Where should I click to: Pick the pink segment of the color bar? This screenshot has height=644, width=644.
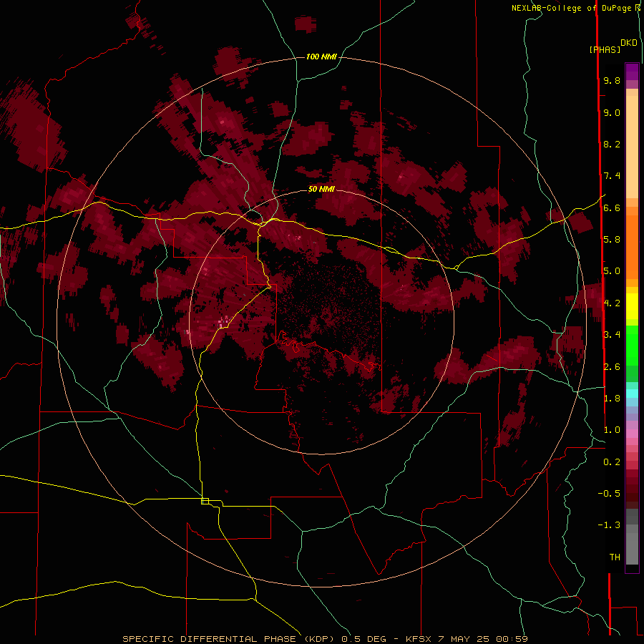click(632, 434)
